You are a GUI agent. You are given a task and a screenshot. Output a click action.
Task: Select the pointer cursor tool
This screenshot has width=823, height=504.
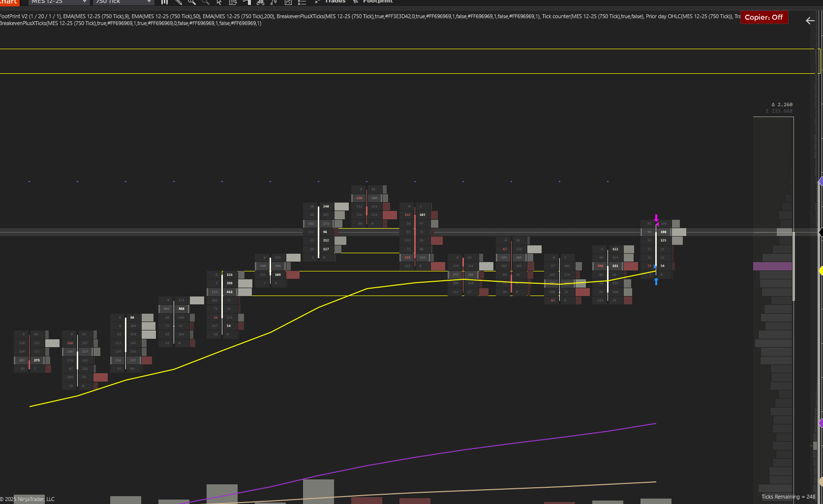[219, 2]
